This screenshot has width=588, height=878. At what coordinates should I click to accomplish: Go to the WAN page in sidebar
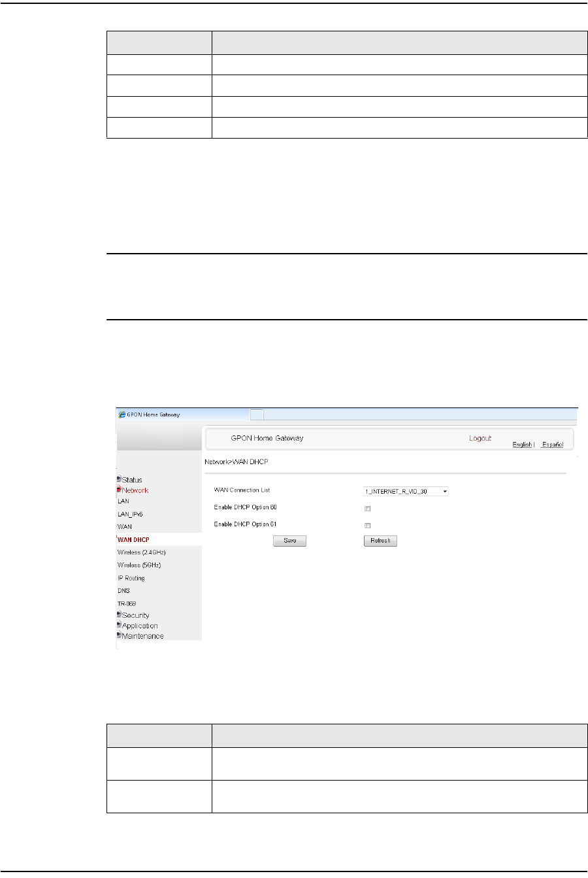(x=125, y=526)
